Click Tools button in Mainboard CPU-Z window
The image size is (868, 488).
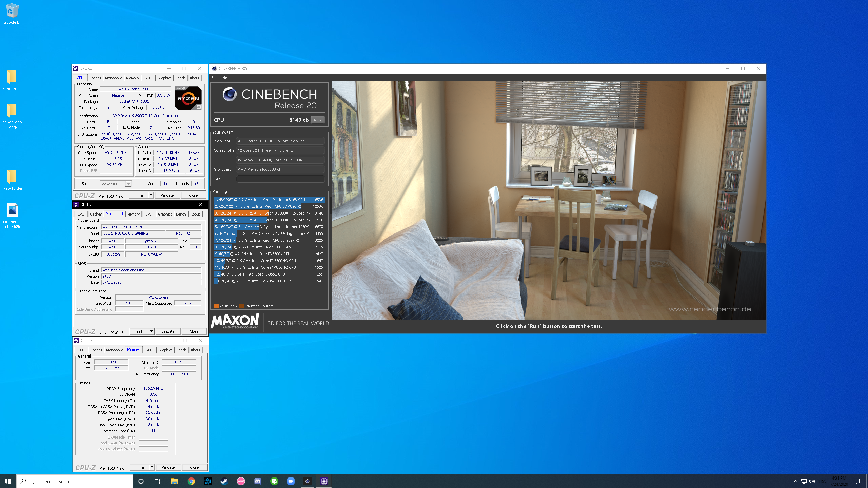[x=139, y=331]
